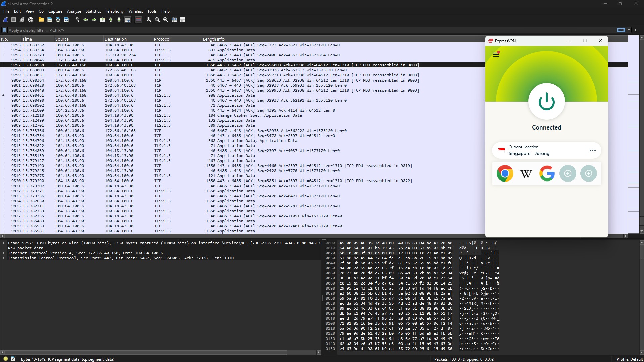Stop the running packet capture
This screenshot has width=644, height=362.
pyautogui.click(x=14, y=20)
